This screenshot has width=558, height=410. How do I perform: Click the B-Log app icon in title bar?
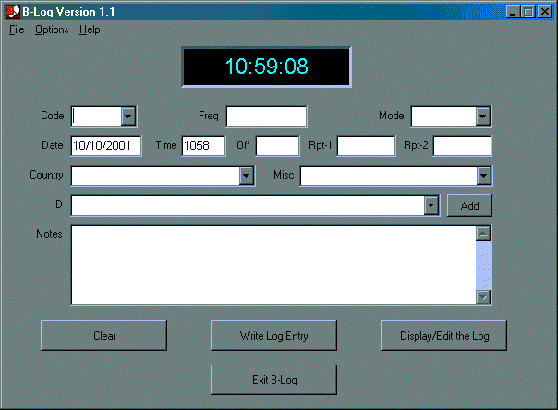click(x=12, y=12)
